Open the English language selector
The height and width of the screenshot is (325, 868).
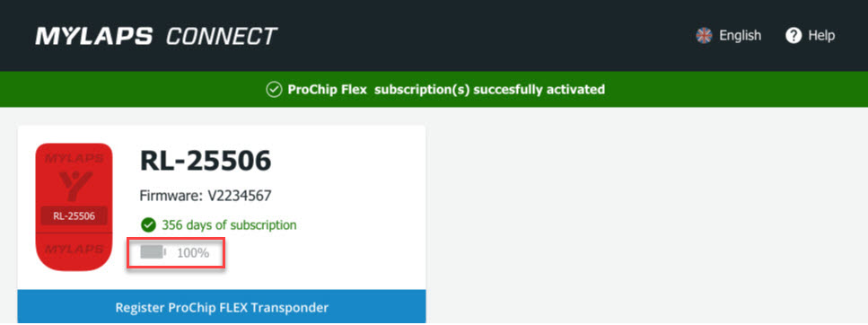[729, 36]
